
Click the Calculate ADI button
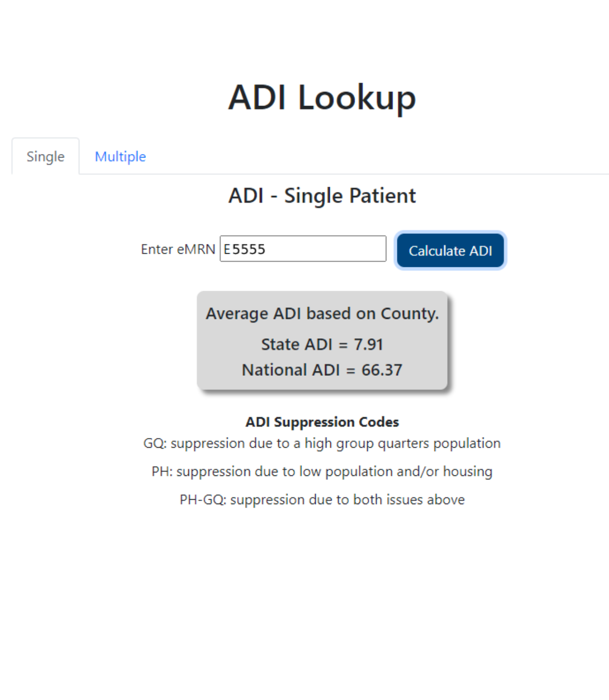point(450,251)
